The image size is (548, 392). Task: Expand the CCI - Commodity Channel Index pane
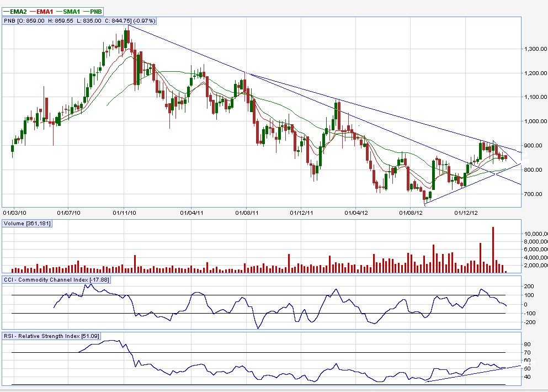[55, 280]
